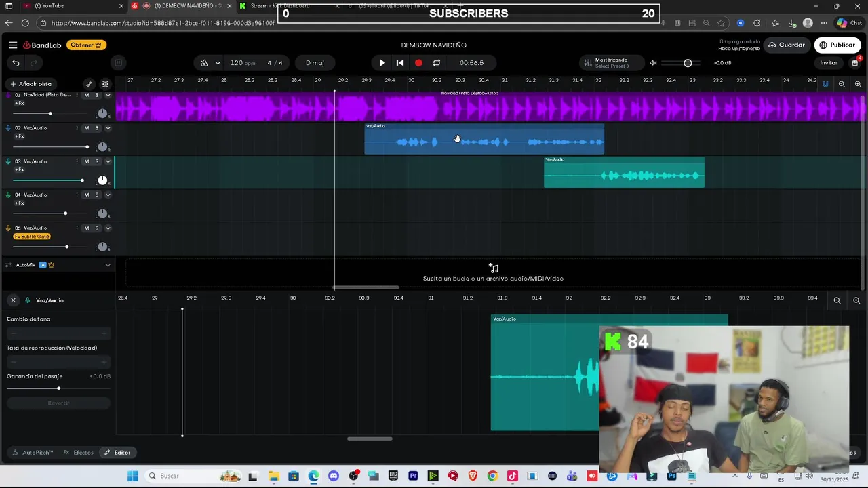Adjust the master volume slider knob
868x488 pixels.
click(x=688, y=63)
